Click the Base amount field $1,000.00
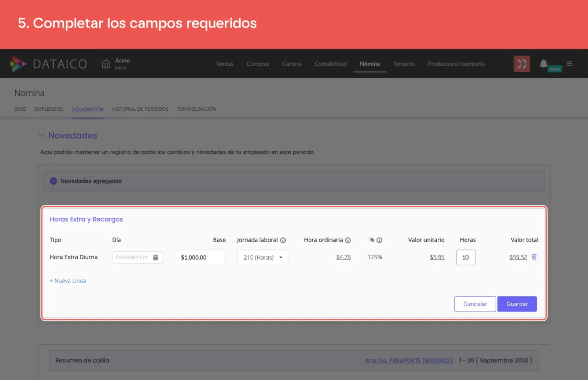588x380 pixels. click(200, 257)
